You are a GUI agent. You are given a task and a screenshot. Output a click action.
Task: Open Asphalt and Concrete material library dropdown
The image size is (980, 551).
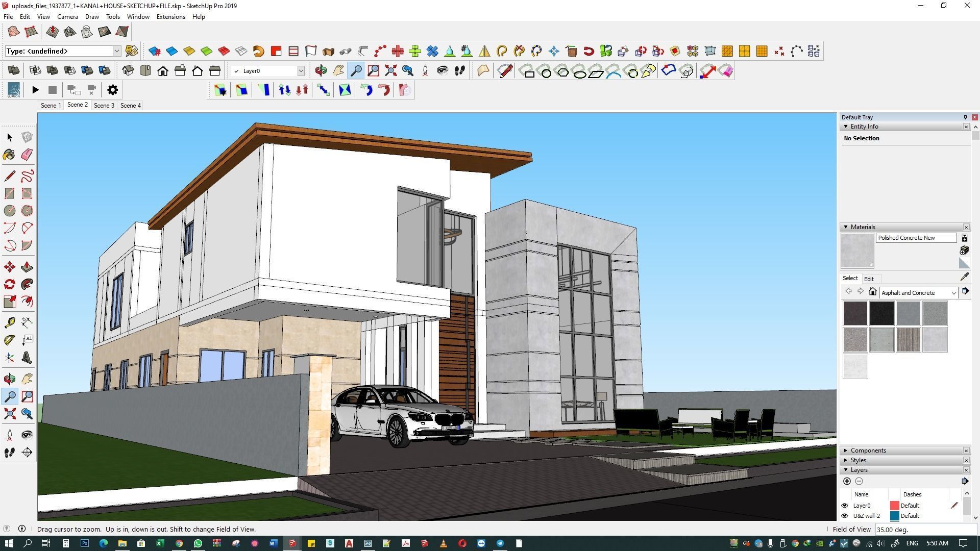coord(953,293)
